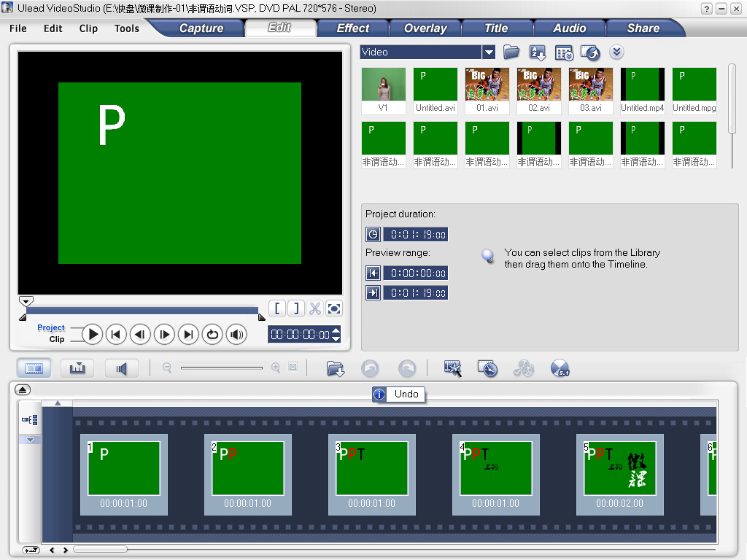The image size is (747, 560).
Task: Select the V1 library clip
Action: [384, 90]
